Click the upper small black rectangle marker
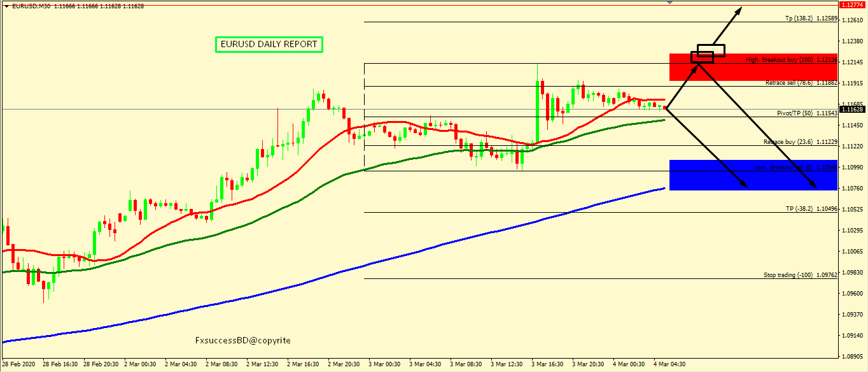Viewport: 868px width, 372px height. [711, 50]
